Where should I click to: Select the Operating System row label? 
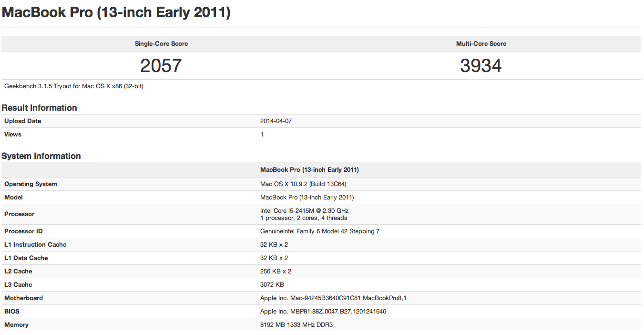pyautogui.click(x=31, y=184)
